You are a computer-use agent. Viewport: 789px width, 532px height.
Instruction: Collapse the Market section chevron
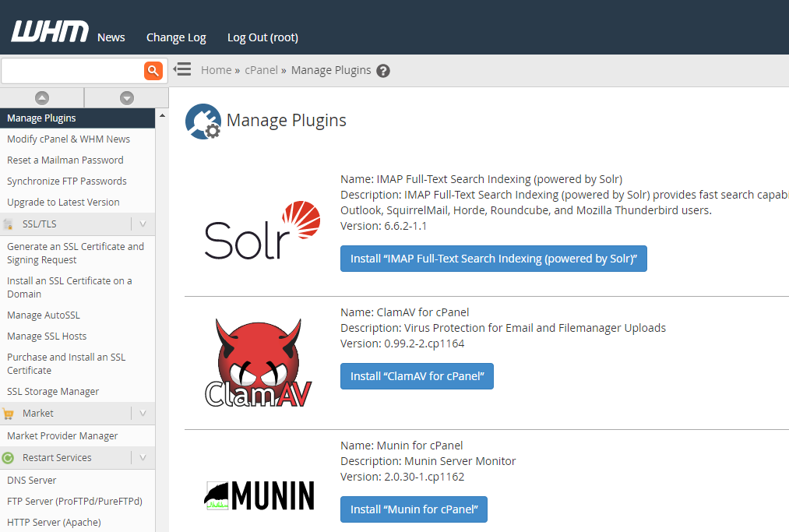coord(143,414)
